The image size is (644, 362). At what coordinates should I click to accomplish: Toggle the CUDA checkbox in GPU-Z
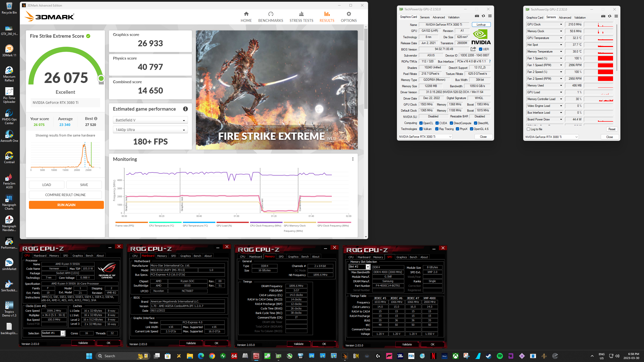click(x=437, y=123)
